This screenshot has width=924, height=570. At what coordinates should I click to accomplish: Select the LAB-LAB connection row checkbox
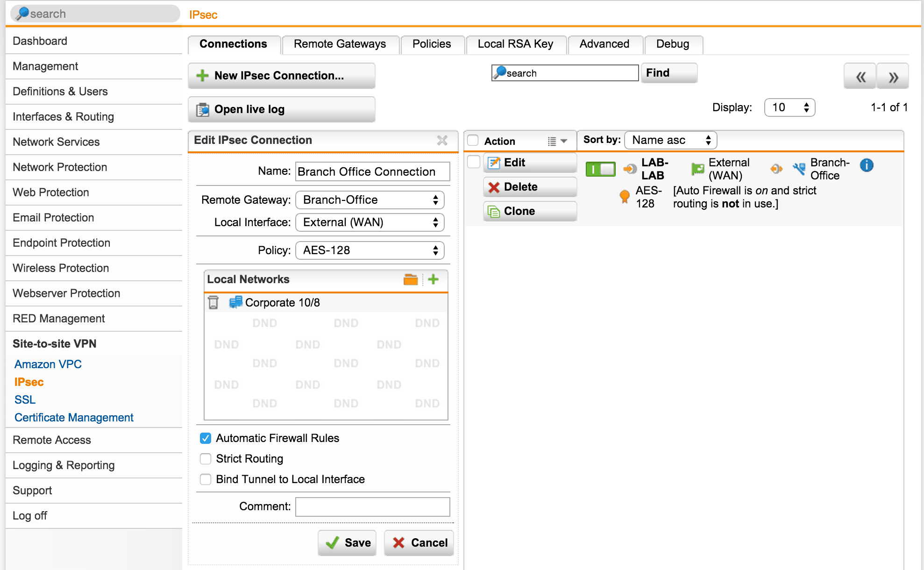tap(474, 162)
